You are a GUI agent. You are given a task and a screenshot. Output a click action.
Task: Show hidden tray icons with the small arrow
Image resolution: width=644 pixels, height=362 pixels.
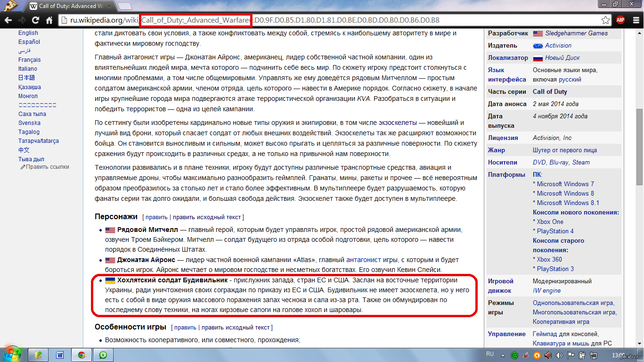tap(503, 355)
